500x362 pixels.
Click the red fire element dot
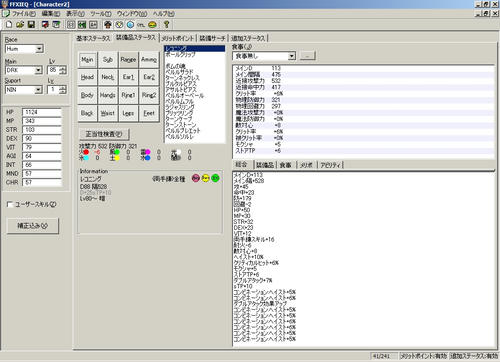point(86,152)
